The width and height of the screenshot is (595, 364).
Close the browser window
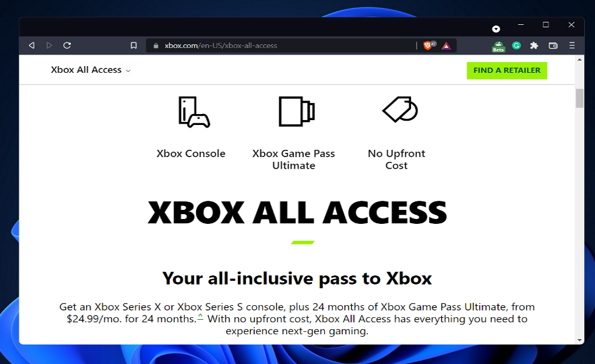[571, 25]
